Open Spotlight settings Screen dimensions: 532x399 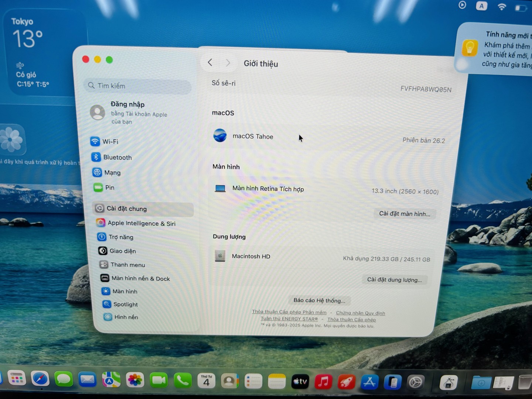125,304
